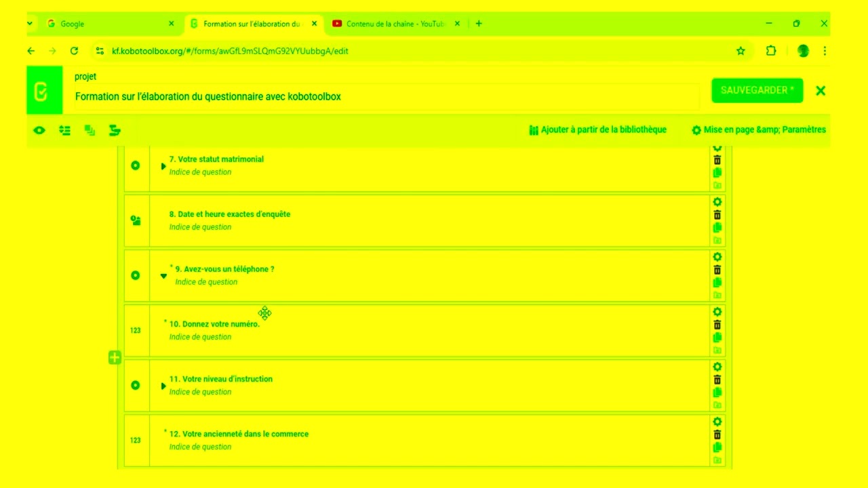Viewport: 868px width, 488px height.
Task: View site information icon in address bar
Action: [x=100, y=51]
